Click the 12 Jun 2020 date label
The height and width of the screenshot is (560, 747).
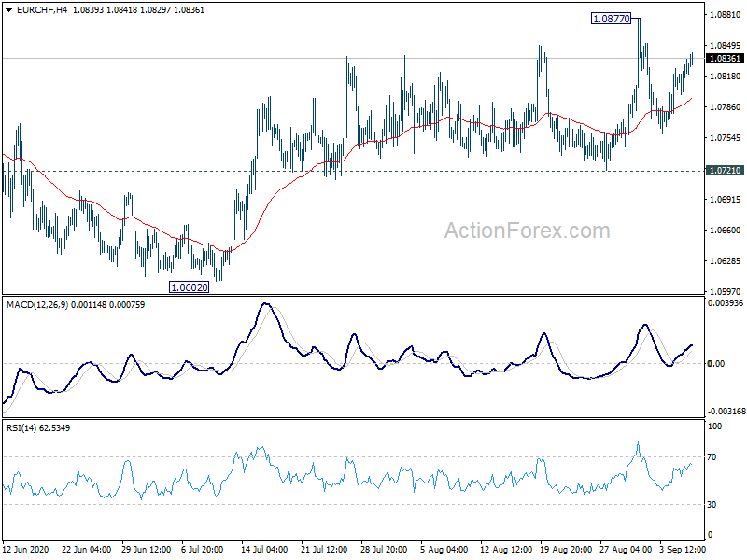click(x=26, y=549)
